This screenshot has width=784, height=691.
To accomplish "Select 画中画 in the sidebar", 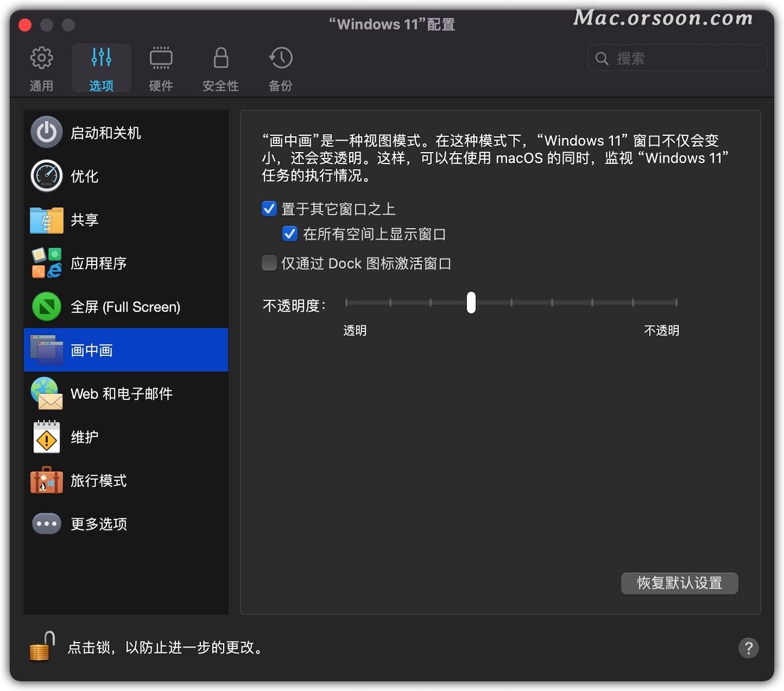I will click(x=126, y=350).
